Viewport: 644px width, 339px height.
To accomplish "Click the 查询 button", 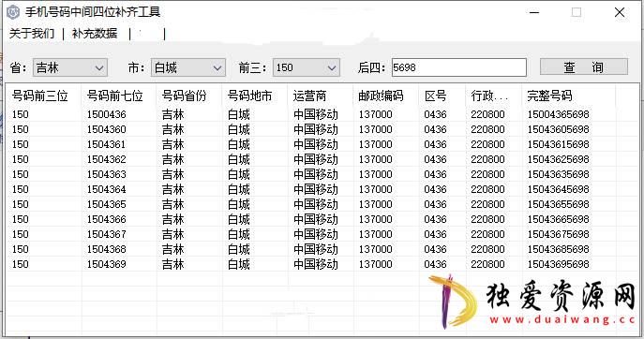I will pos(584,66).
